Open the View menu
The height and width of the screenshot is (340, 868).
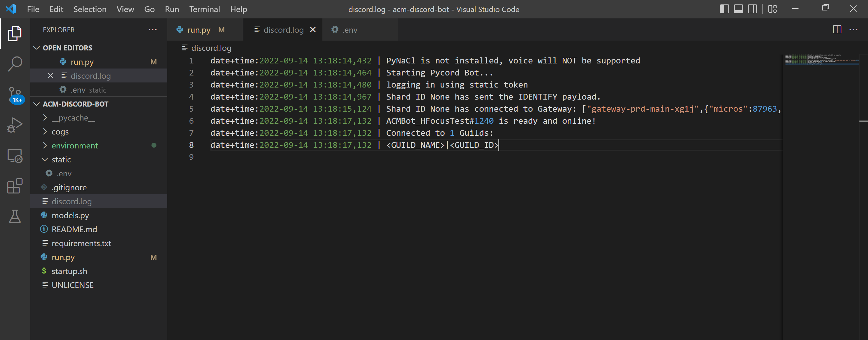(125, 9)
